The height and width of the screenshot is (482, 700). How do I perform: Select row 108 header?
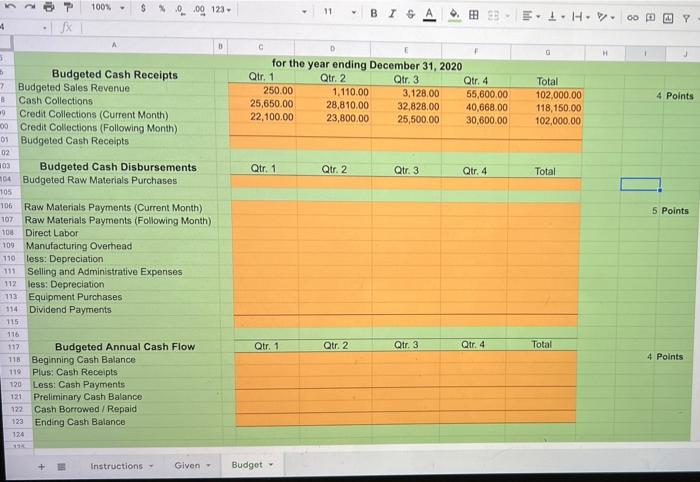(x=8, y=233)
